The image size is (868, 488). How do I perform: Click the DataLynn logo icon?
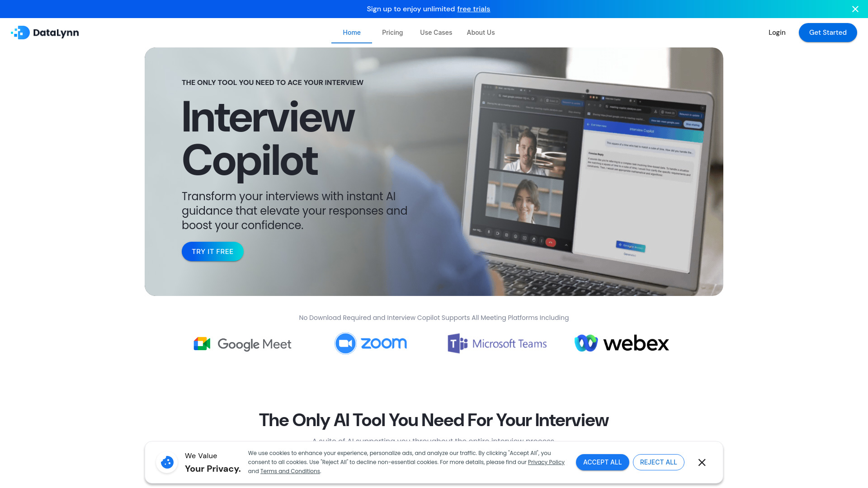point(20,32)
